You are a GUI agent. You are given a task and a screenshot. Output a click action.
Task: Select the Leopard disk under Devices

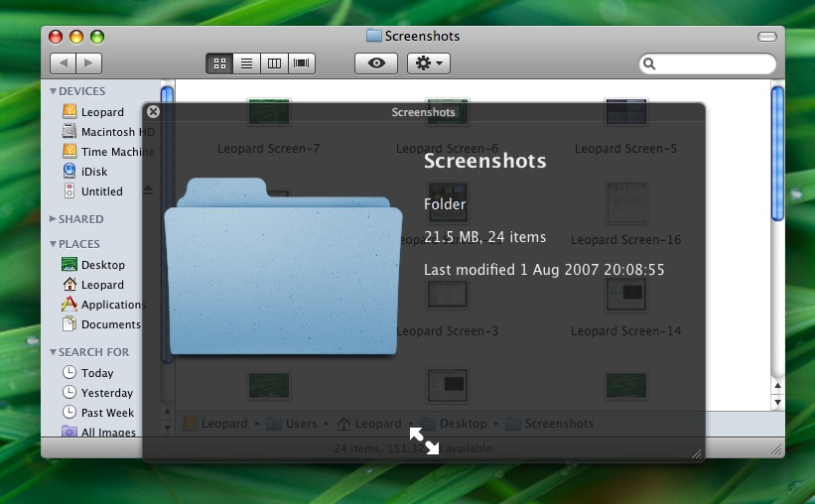pos(93,112)
